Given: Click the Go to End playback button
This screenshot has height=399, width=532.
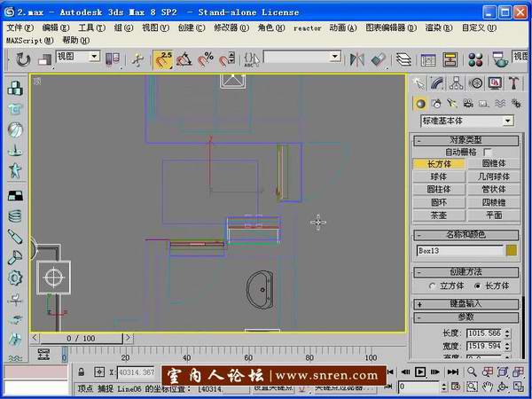Looking at the screenshot, I should click(x=452, y=372).
